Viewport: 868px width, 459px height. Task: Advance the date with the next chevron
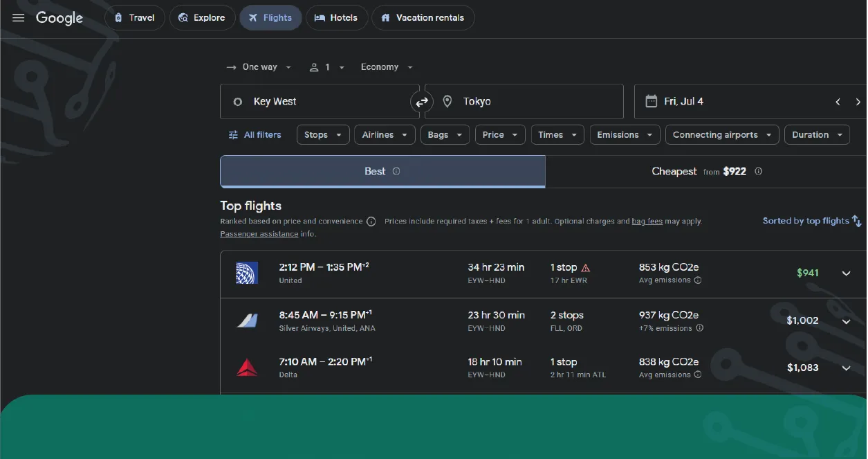[x=858, y=101]
